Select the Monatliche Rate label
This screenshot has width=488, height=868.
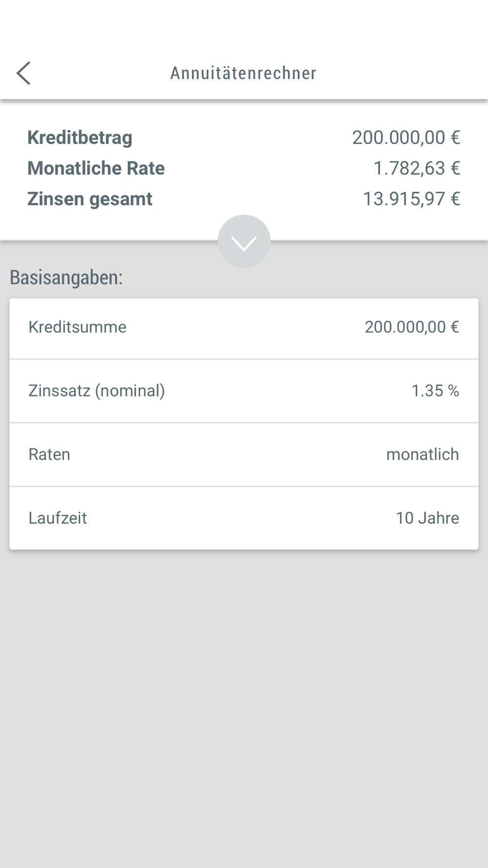coord(96,168)
